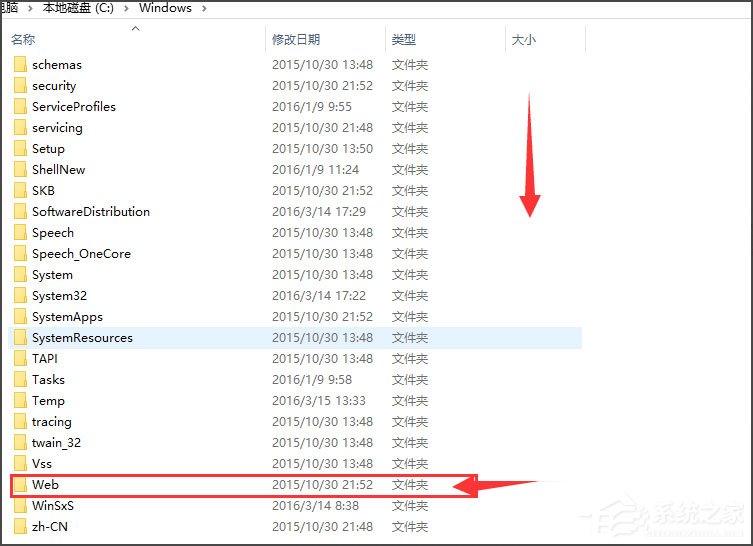This screenshot has width=753, height=546.
Task: Sort by 类型 column header
Action: (x=404, y=40)
